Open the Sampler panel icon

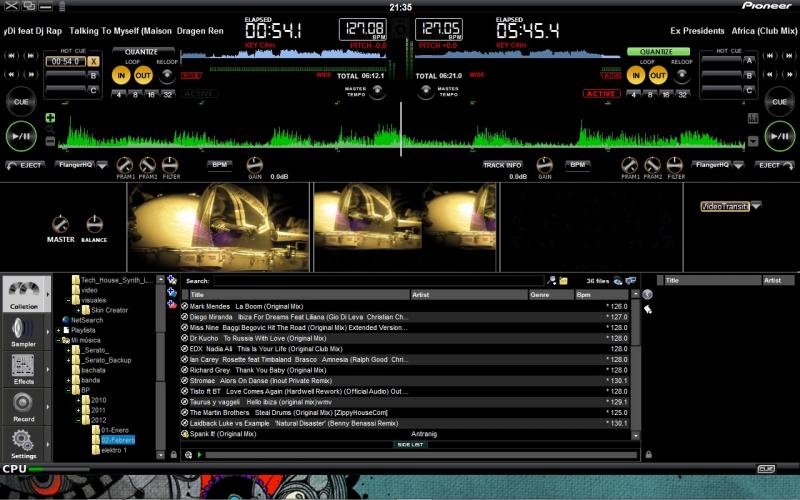click(23, 328)
